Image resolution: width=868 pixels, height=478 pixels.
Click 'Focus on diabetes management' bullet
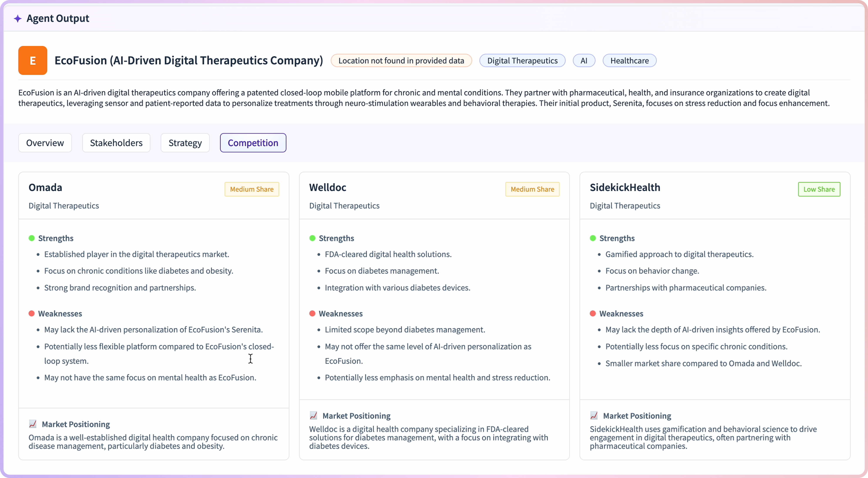(x=382, y=271)
